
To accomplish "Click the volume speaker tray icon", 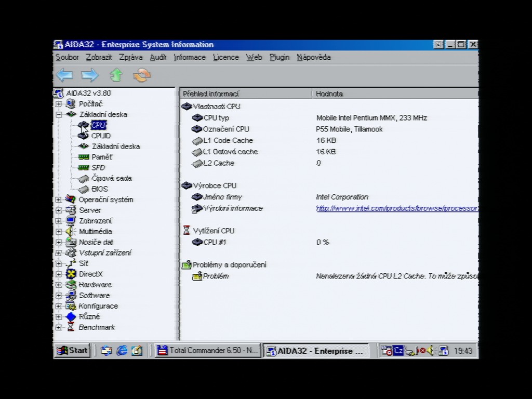I will (430, 350).
